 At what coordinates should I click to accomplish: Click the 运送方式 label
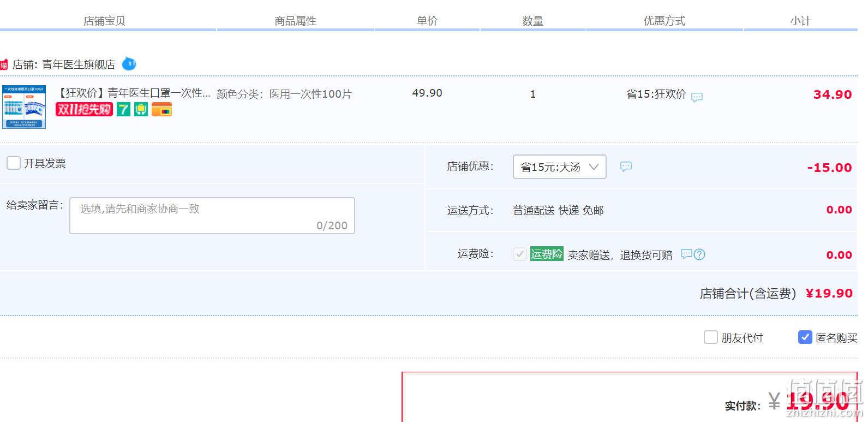[470, 210]
